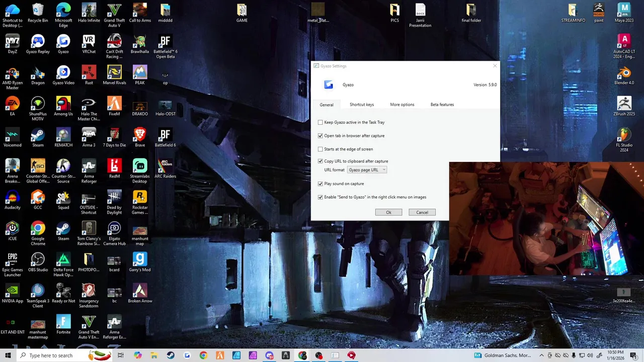Select the Jarrii Presentation file
Image resolution: width=644 pixels, height=362 pixels.
[x=420, y=16]
